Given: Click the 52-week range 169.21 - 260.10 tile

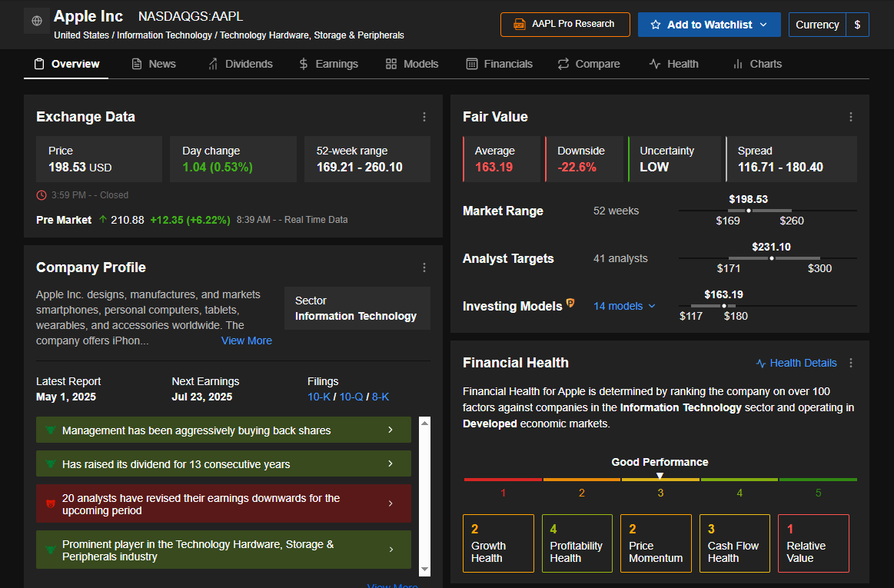Looking at the screenshot, I should 367,159.
